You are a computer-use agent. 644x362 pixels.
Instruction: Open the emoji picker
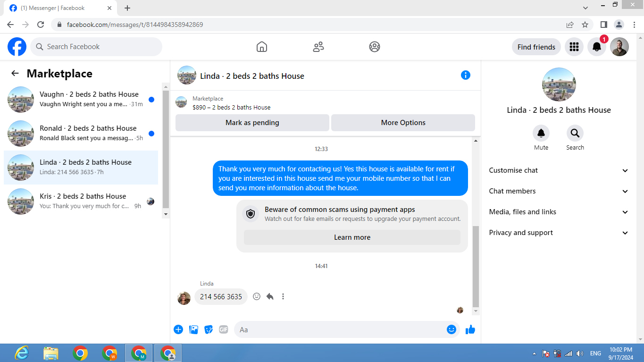click(452, 329)
